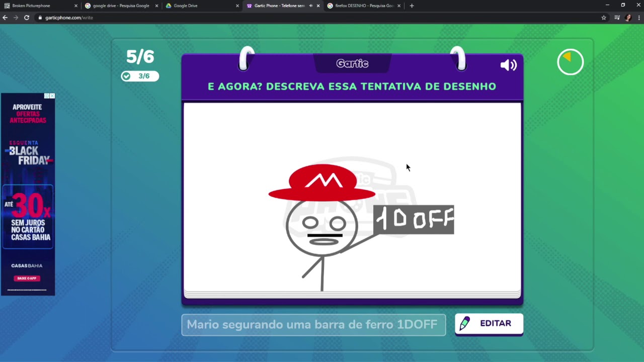Reload the Gartic Phone page
This screenshot has width=644, height=362.
click(x=27, y=18)
